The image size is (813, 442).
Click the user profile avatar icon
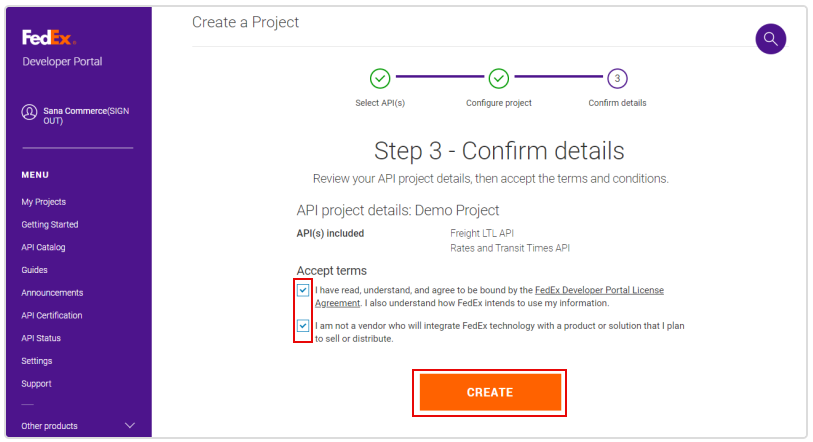[30, 113]
